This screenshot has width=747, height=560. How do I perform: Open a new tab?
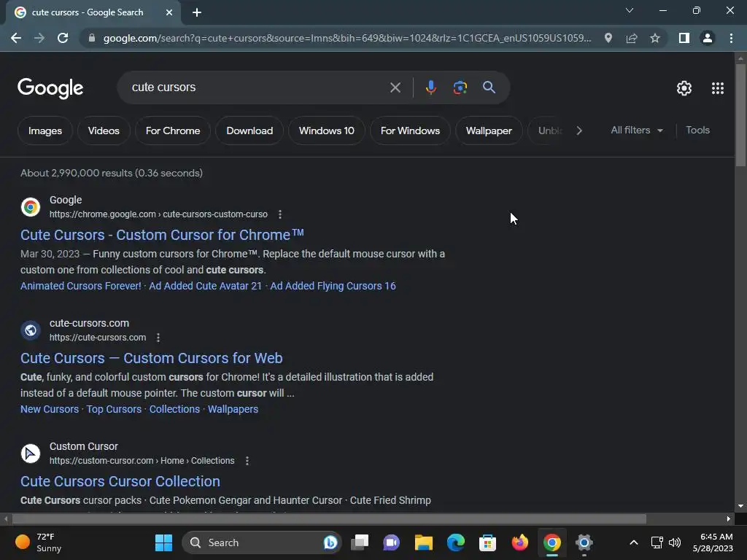pyautogui.click(x=197, y=12)
